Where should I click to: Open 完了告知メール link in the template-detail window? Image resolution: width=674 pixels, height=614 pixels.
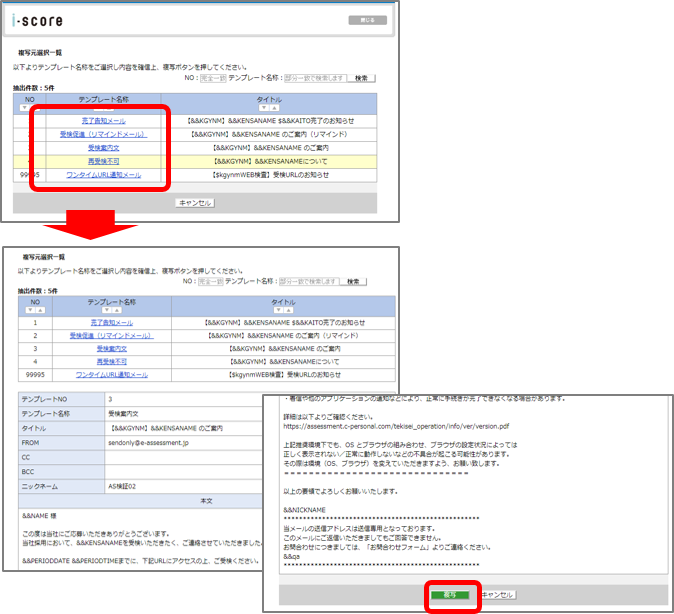112,322
